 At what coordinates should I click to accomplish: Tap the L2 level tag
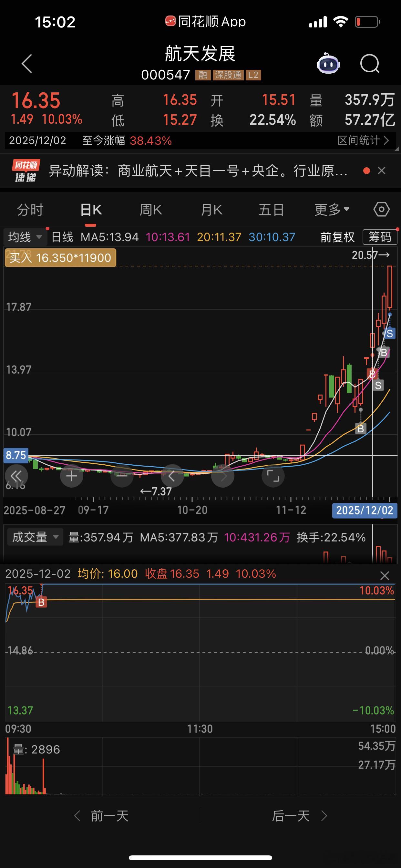pyautogui.click(x=253, y=75)
